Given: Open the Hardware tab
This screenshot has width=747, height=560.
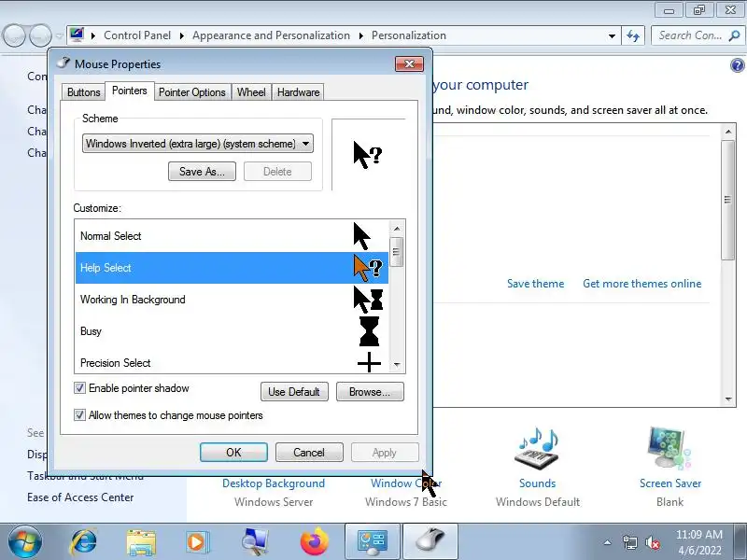Looking at the screenshot, I should [298, 92].
